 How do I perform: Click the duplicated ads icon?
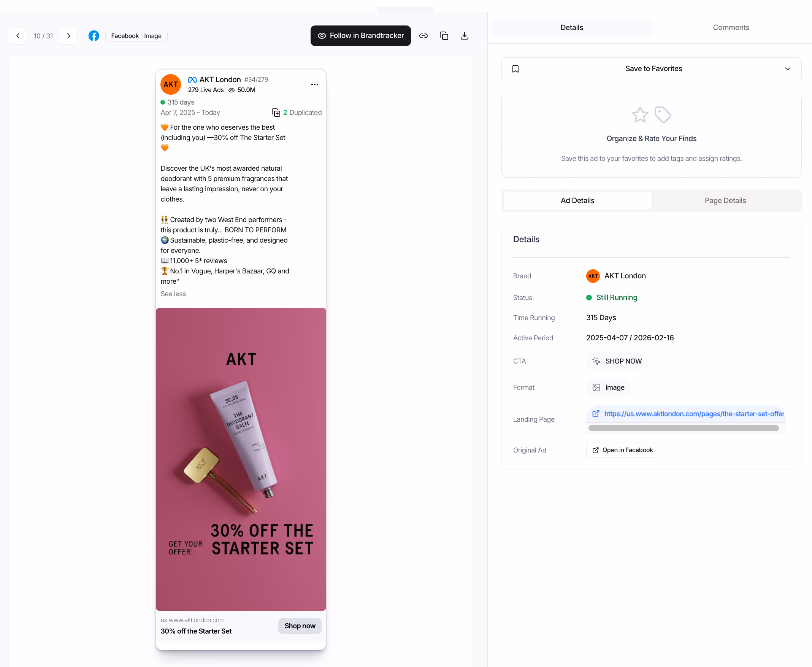tap(276, 113)
